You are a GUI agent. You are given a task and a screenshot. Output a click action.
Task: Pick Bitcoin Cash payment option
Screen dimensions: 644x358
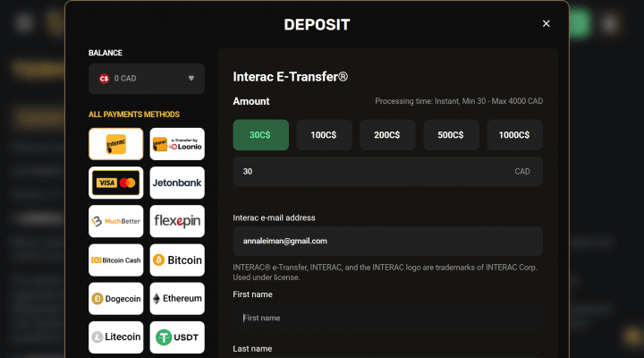click(115, 260)
